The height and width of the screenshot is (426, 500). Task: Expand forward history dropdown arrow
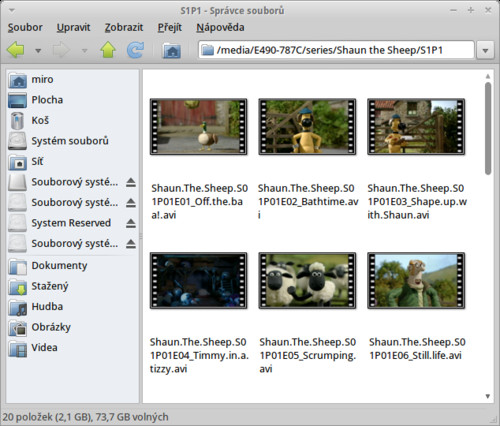[x=85, y=51]
